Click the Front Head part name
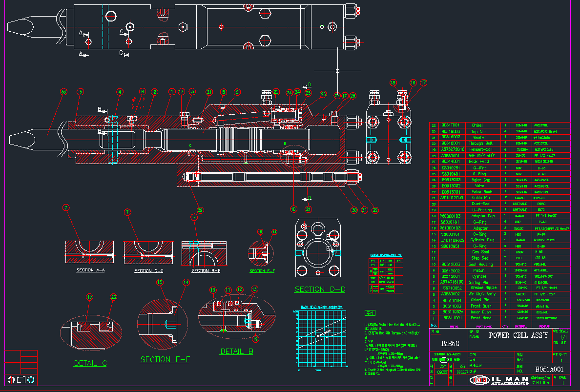The image size is (580, 392). [481, 318]
